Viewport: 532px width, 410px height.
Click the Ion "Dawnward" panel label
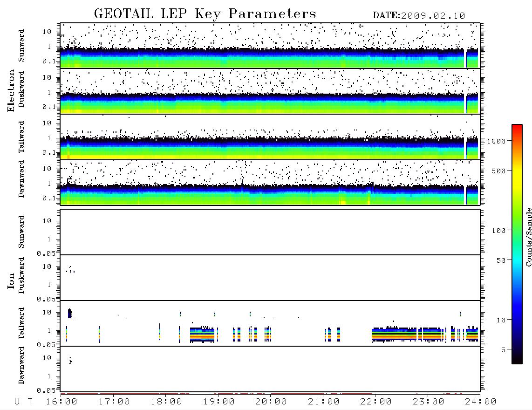(21, 365)
